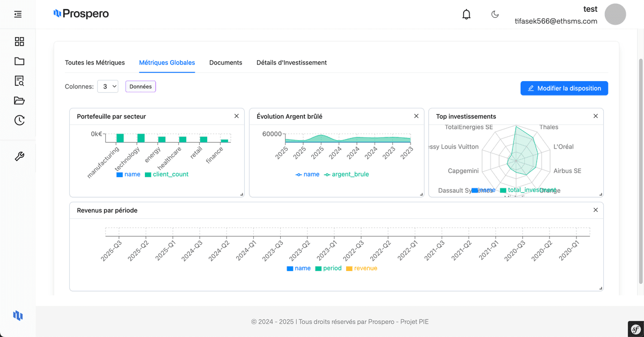Image resolution: width=644 pixels, height=337 pixels.
Task: Toggle client_count legend in Portefeuille chart
Action: click(x=166, y=174)
